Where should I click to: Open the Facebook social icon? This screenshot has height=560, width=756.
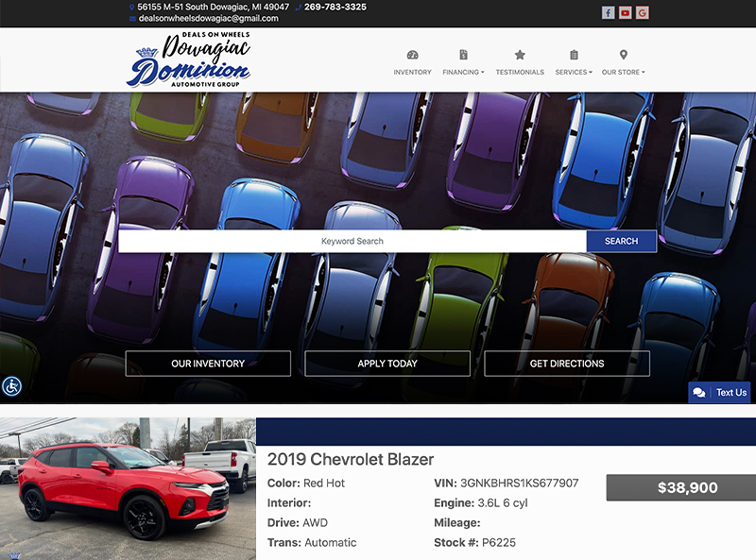[x=608, y=12]
